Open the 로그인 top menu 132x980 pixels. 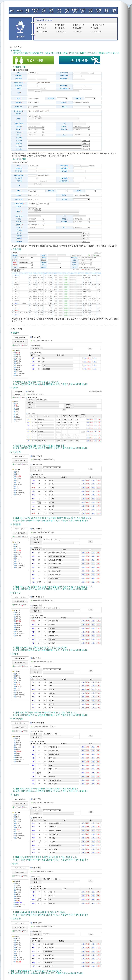pos(20,11)
